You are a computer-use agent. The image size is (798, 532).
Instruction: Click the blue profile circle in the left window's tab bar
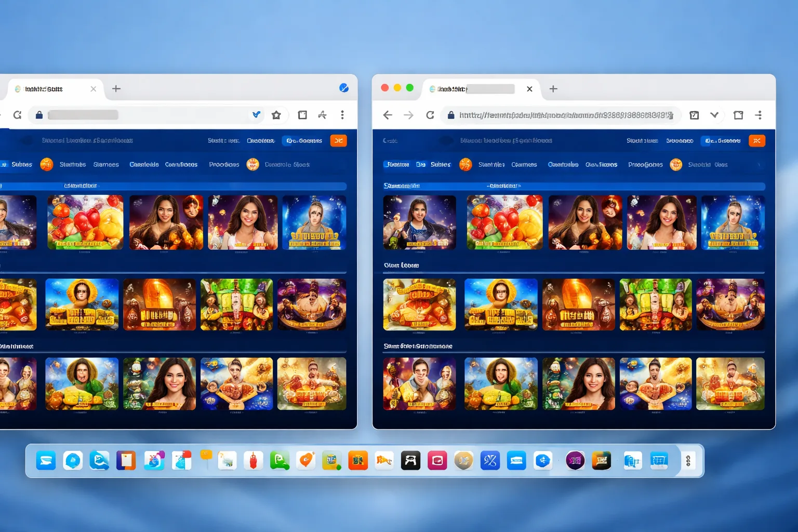pos(344,88)
